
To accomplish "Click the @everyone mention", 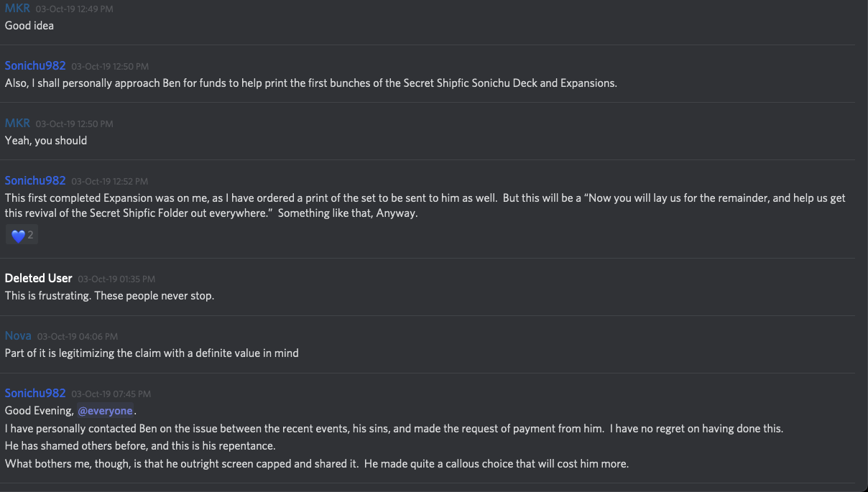I will 105,411.
